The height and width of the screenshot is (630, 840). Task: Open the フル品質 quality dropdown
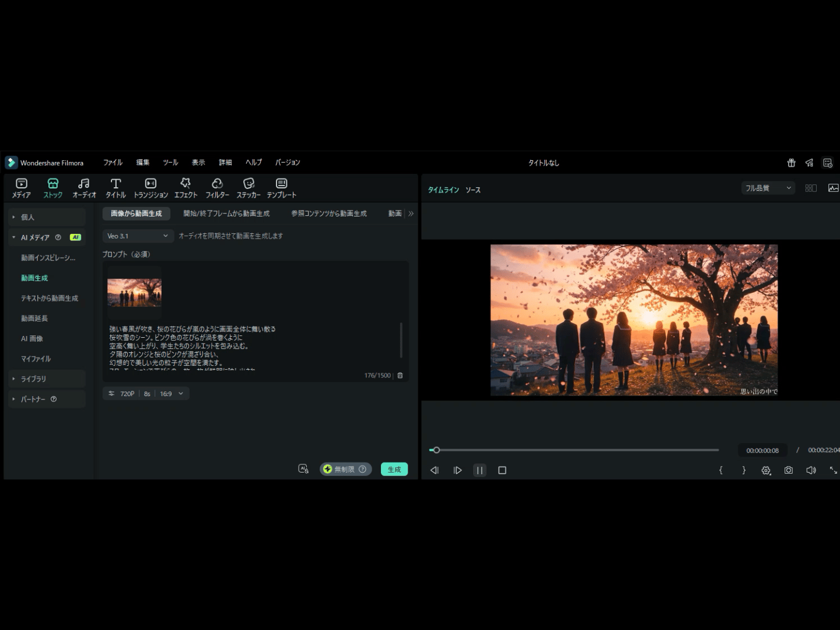[768, 188]
